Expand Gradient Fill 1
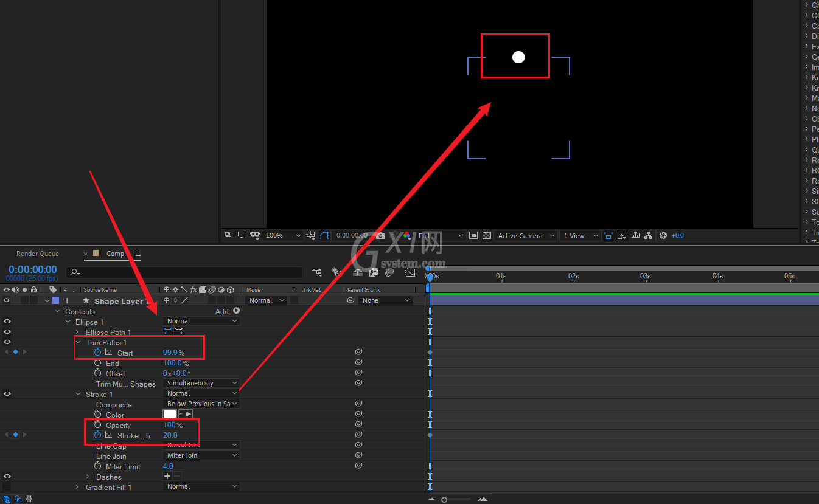 (77, 487)
